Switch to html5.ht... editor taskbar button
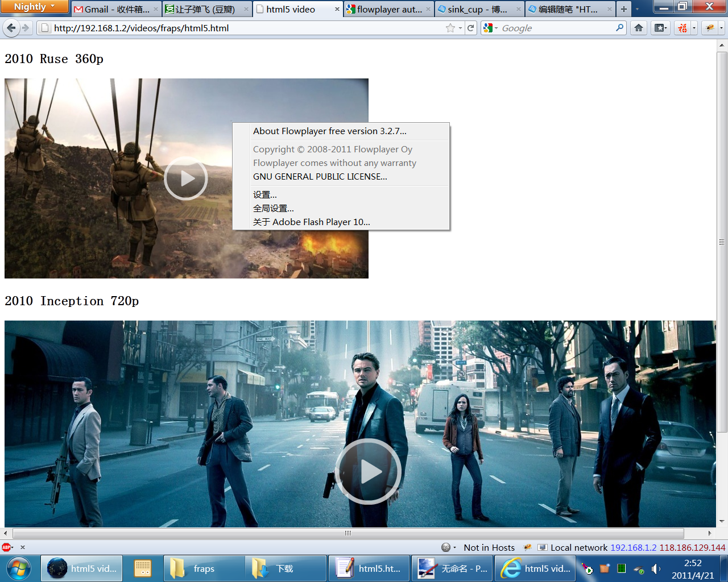728x582 pixels. (x=370, y=568)
